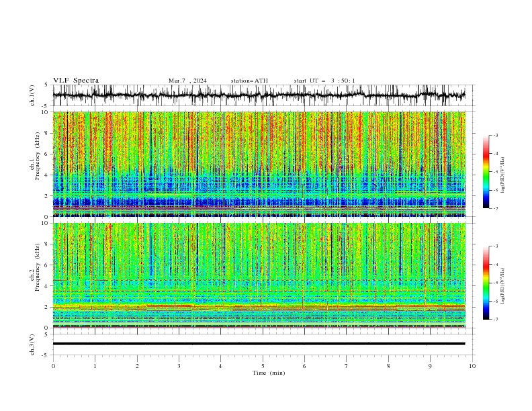Screen dimensions: 532x411
Task: Click the '9' tick on Time axis
Action: tap(430, 366)
